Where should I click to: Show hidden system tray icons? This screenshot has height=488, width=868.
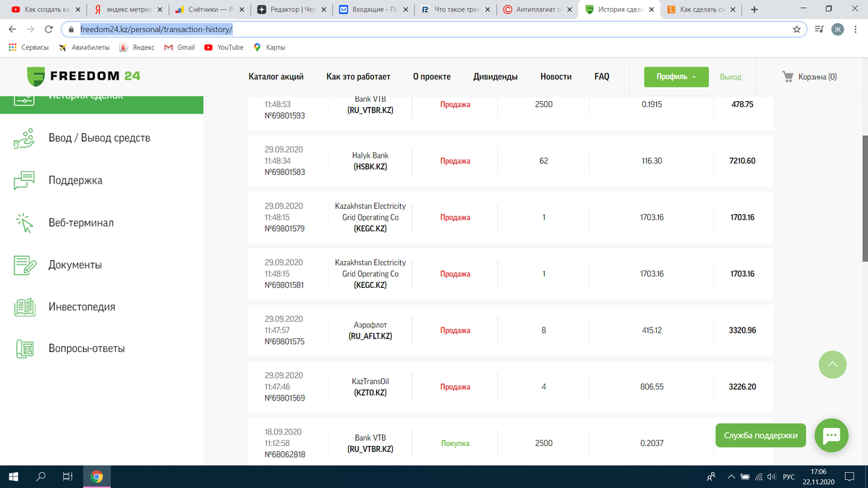point(732,477)
